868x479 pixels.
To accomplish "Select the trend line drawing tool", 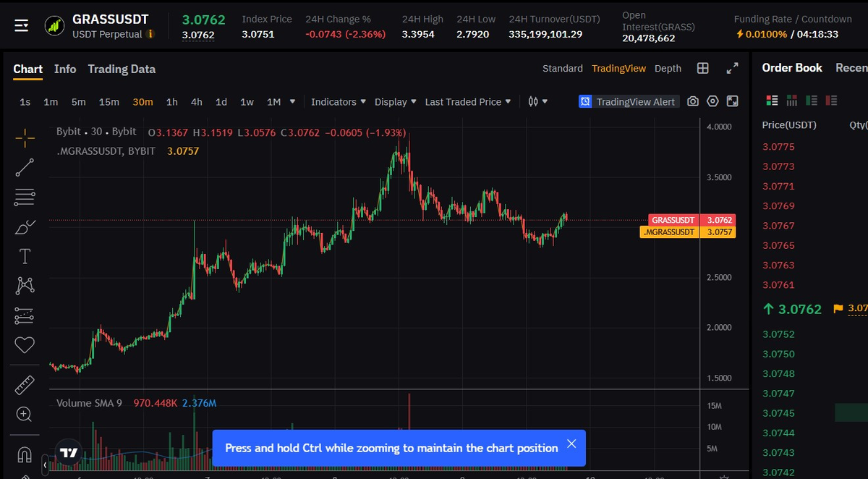I will pyautogui.click(x=25, y=167).
